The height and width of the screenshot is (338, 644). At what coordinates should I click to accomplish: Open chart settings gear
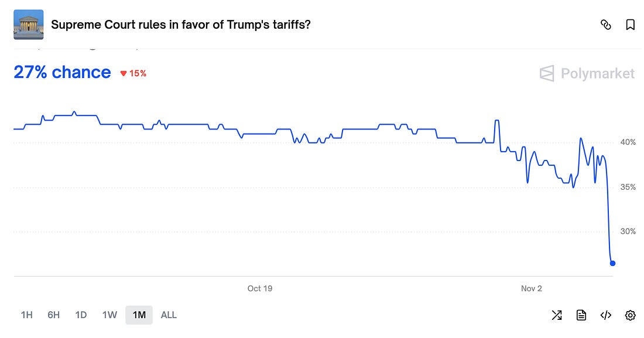click(631, 315)
